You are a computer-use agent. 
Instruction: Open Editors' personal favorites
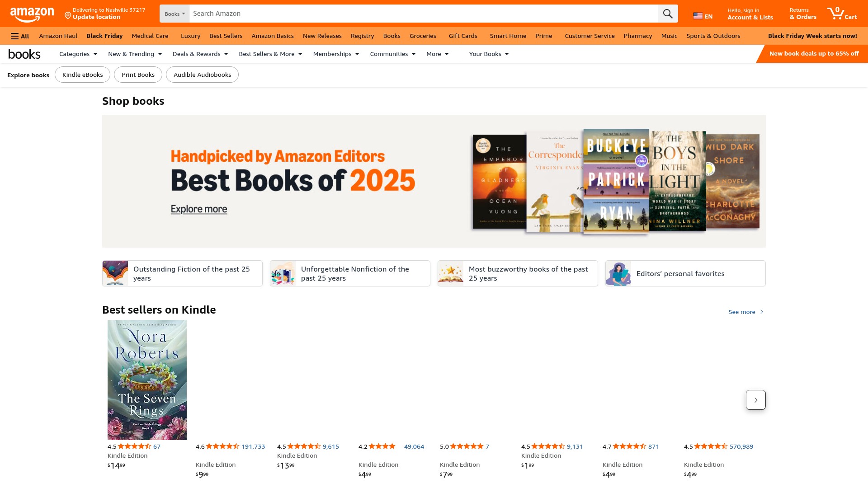(685, 273)
